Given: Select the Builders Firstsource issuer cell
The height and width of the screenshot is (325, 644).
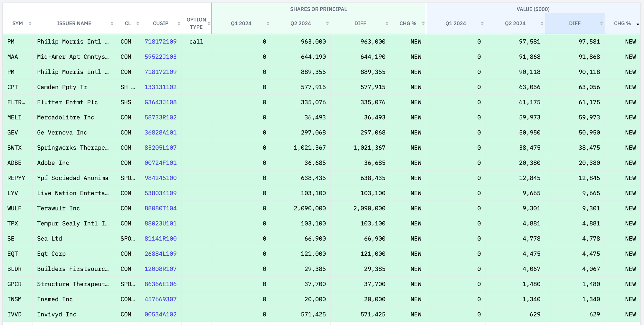Looking at the screenshot, I should pos(74,269).
